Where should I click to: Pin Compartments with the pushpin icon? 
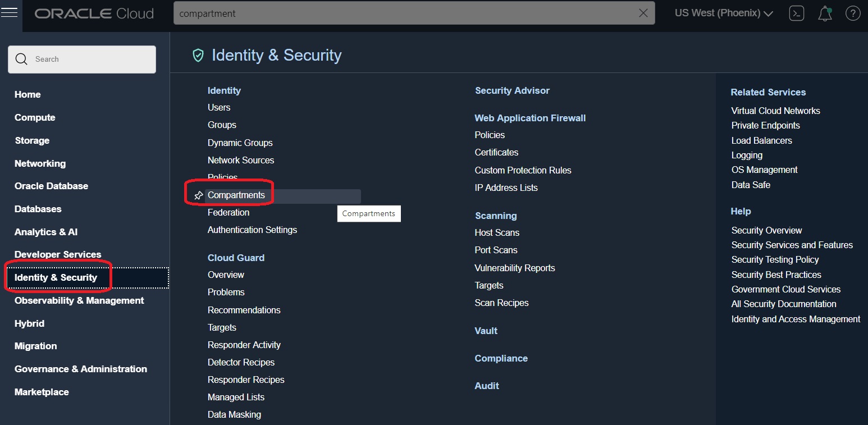(x=198, y=195)
